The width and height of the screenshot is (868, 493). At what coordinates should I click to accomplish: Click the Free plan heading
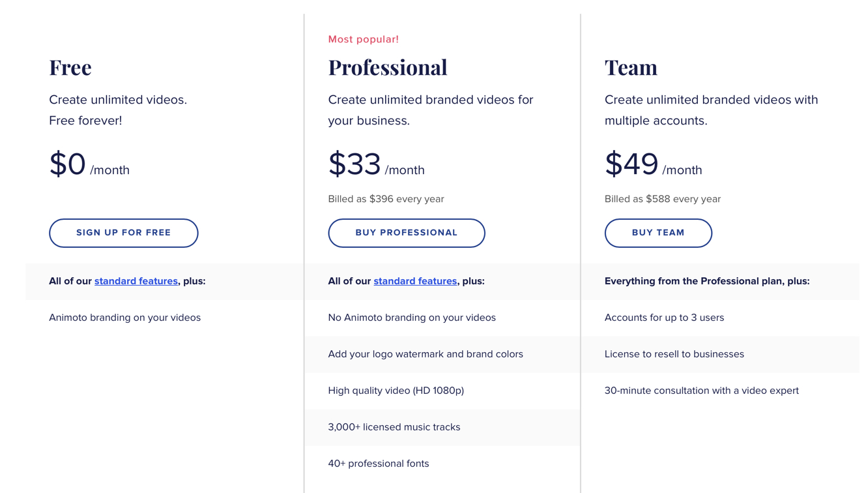70,67
